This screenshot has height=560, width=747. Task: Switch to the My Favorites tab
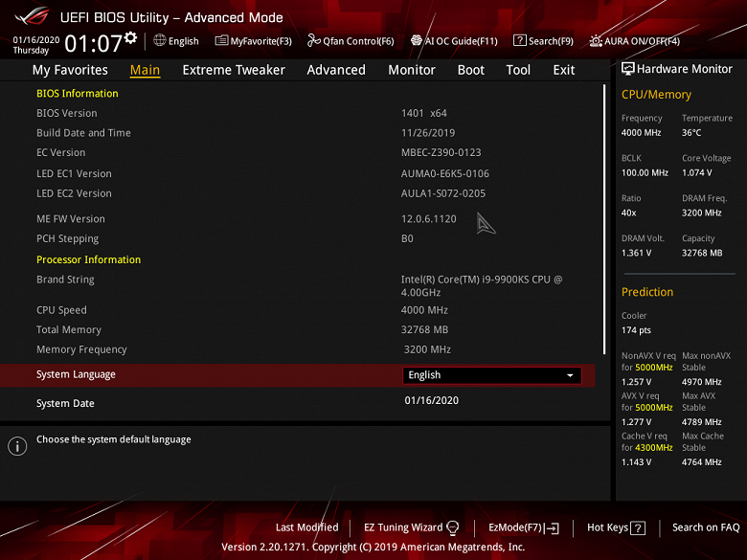[x=70, y=70]
